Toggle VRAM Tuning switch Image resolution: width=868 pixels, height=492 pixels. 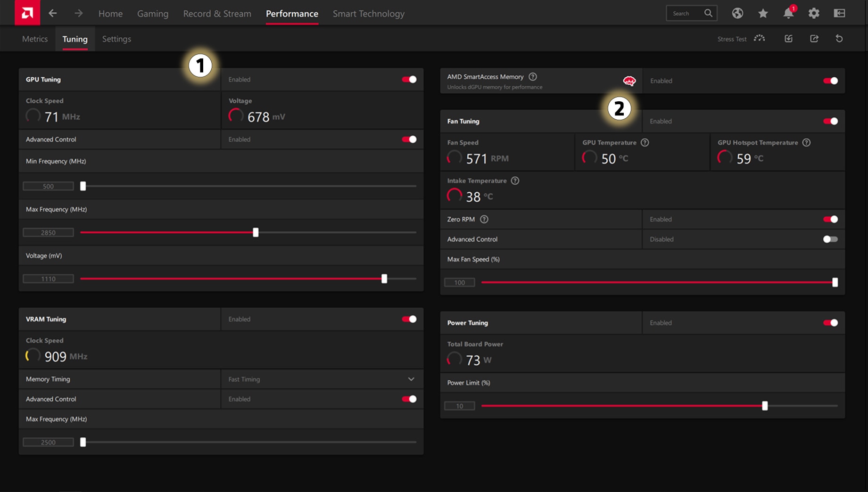click(x=409, y=319)
